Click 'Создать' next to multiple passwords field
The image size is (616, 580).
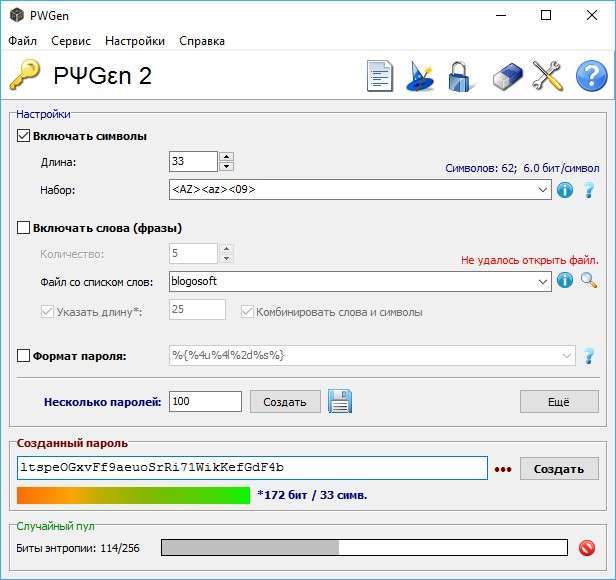(x=285, y=402)
